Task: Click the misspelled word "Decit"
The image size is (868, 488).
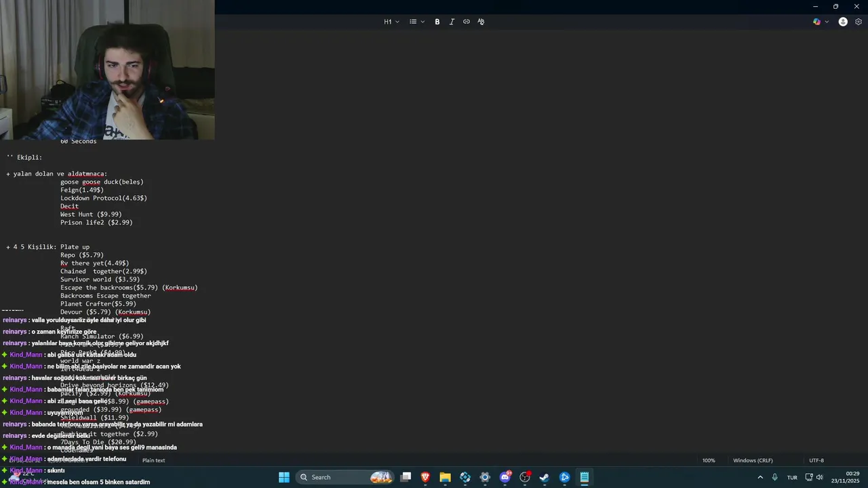Action: click(69, 206)
